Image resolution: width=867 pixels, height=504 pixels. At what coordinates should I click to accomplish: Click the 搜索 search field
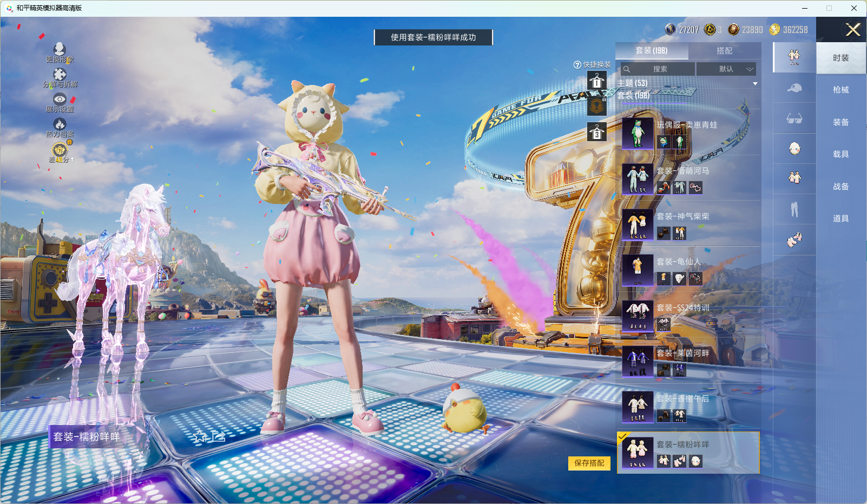click(658, 69)
